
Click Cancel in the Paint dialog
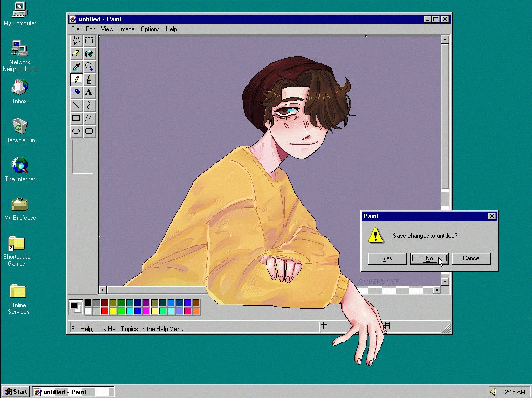[472, 258]
